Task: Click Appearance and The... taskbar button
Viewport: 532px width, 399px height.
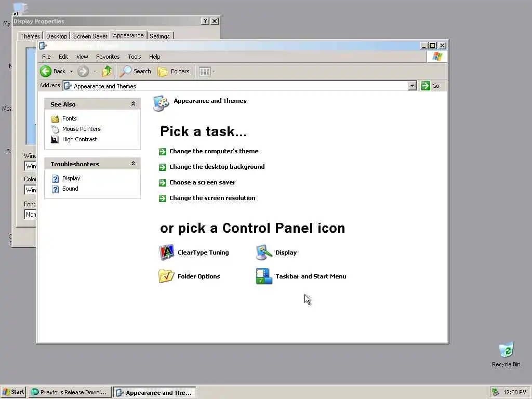Action: [x=155, y=393]
